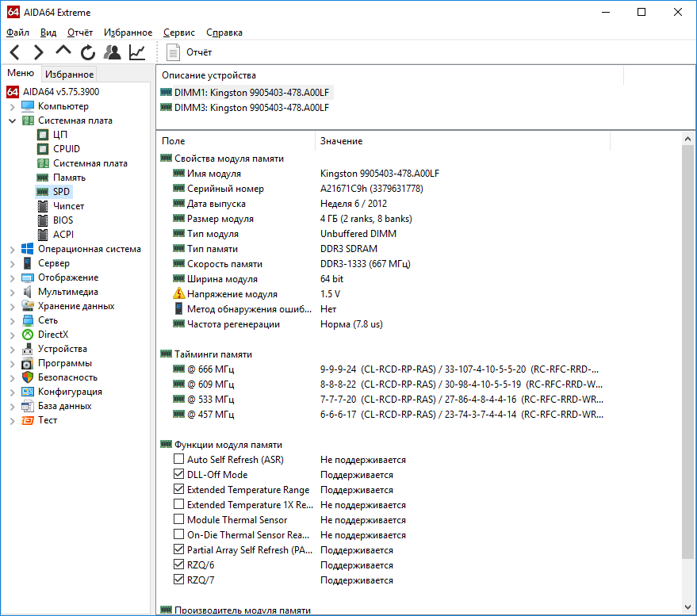This screenshot has width=697, height=616.
Task: Click the Безопасность shield icon
Action: pos(28,377)
